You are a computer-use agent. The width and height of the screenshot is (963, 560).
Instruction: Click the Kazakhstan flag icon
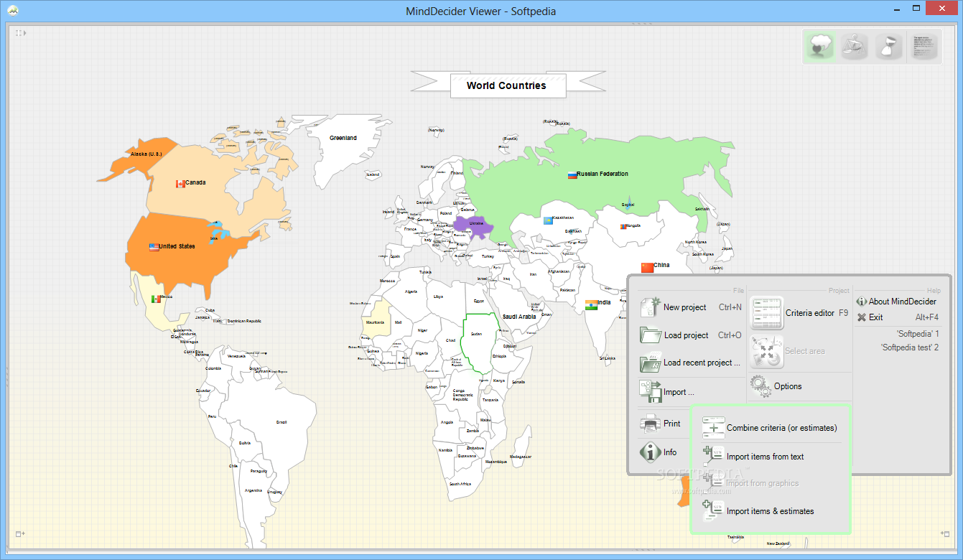(x=547, y=220)
